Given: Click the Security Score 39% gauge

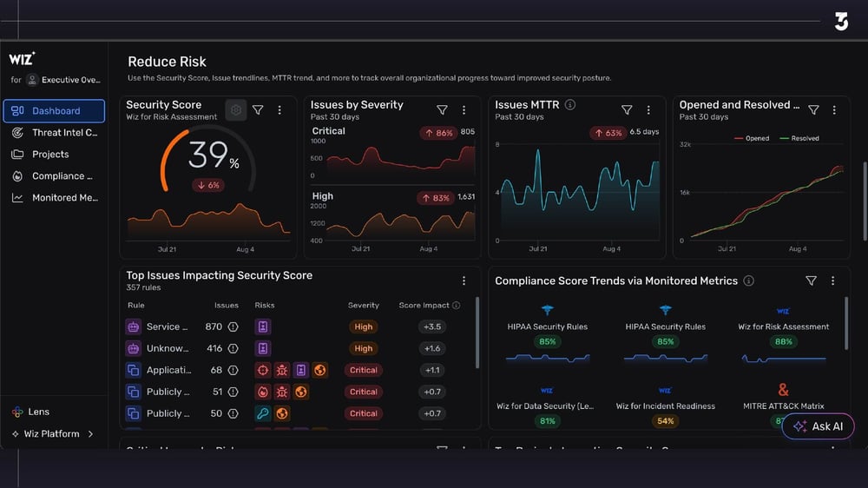Looking at the screenshot, I should 207,161.
